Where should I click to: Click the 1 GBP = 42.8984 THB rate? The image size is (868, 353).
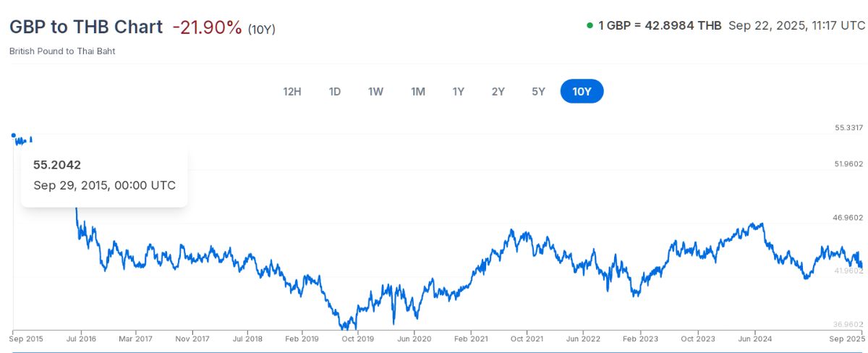point(660,26)
